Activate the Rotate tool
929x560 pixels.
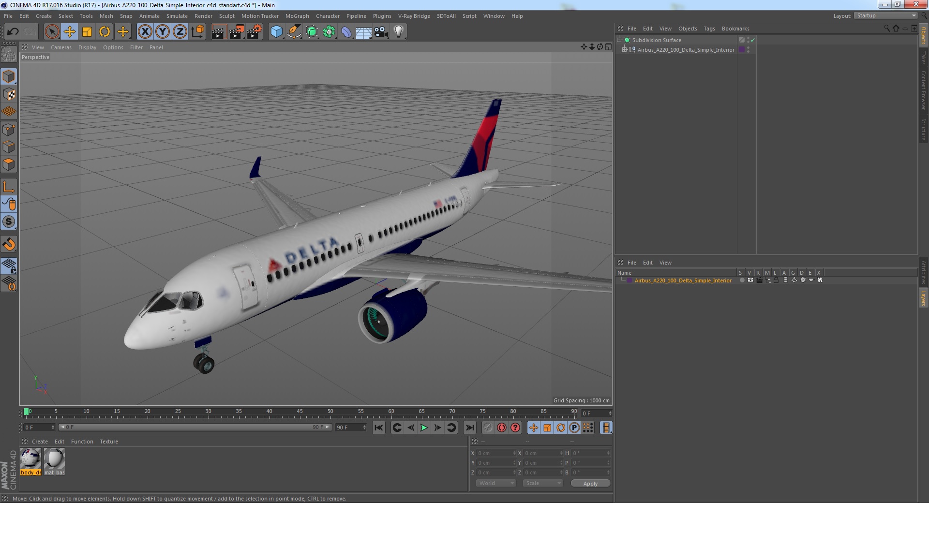coord(105,32)
